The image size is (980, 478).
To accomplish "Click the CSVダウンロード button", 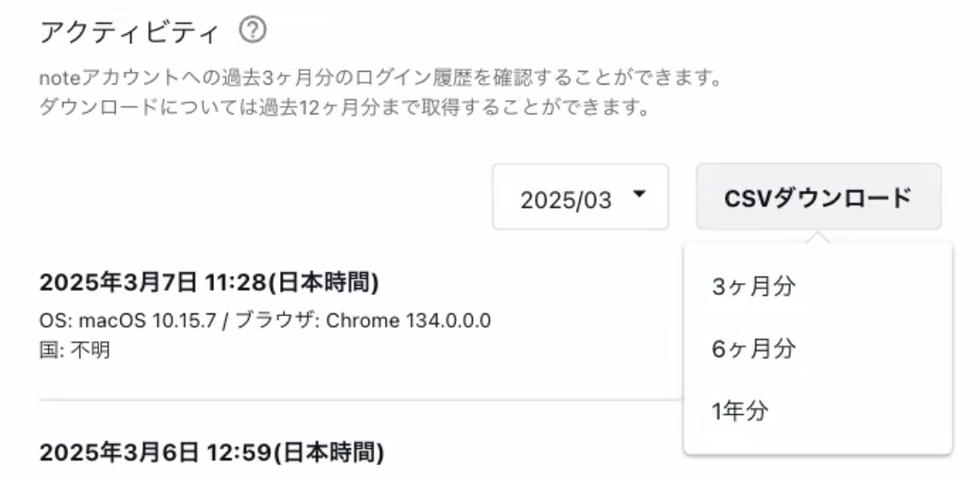I will [818, 197].
